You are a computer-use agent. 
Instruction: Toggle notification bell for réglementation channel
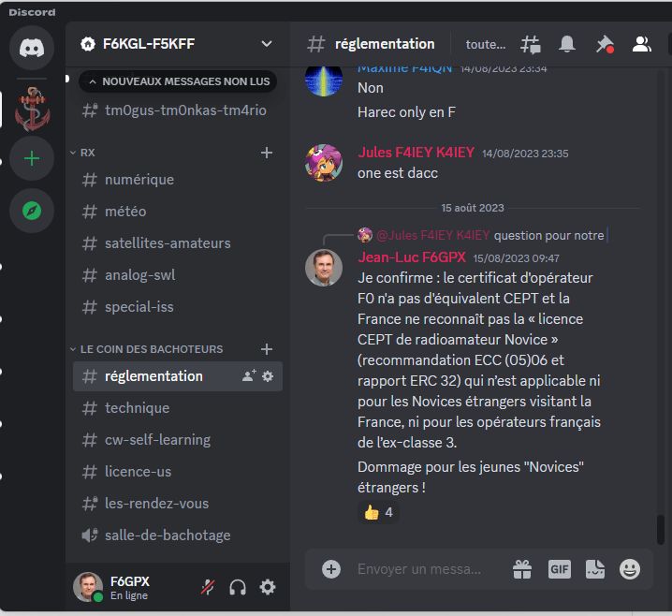567,44
